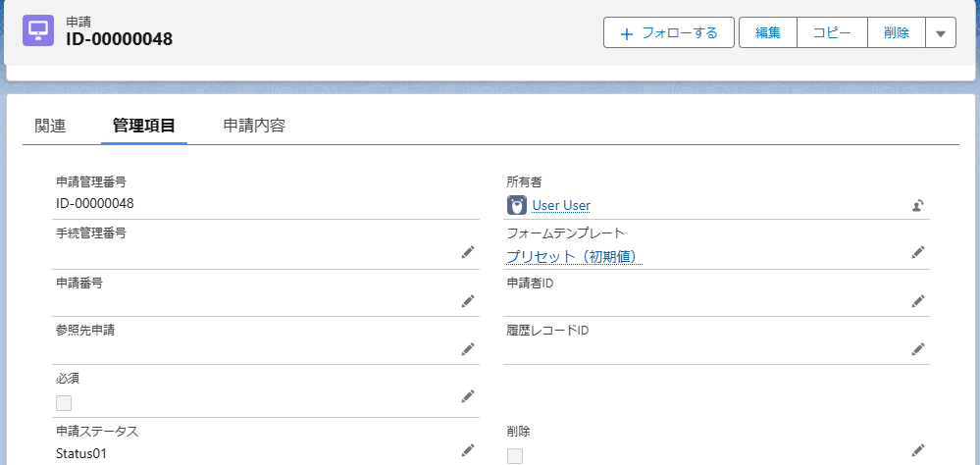The image size is (980, 465).
Task: Change record owner using the 所有者 icon
Action: point(917,205)
